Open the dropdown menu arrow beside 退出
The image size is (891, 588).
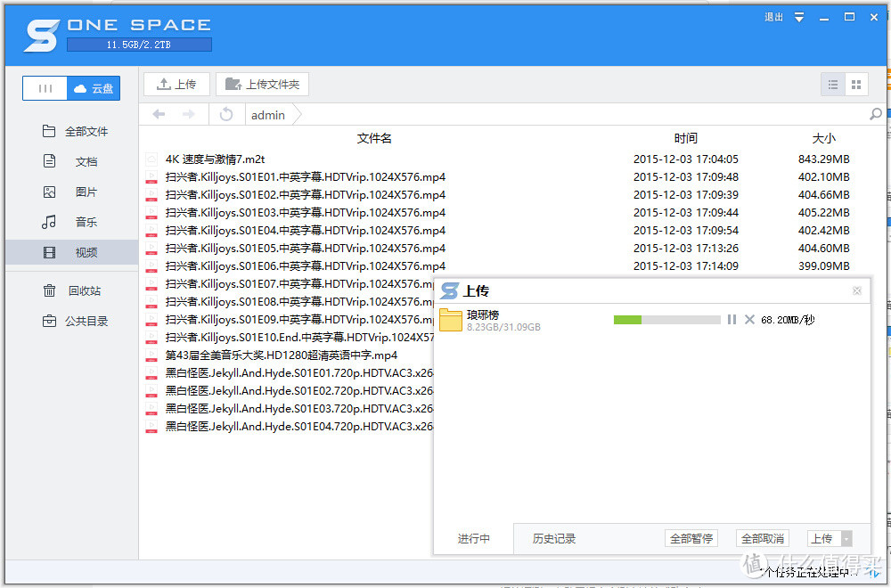tap(799, 18)
